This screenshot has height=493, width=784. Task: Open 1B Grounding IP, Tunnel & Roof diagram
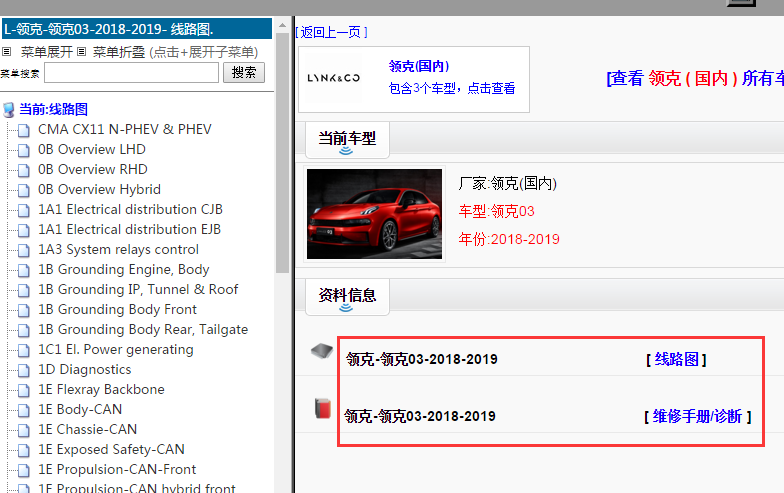tap(138, 290)
